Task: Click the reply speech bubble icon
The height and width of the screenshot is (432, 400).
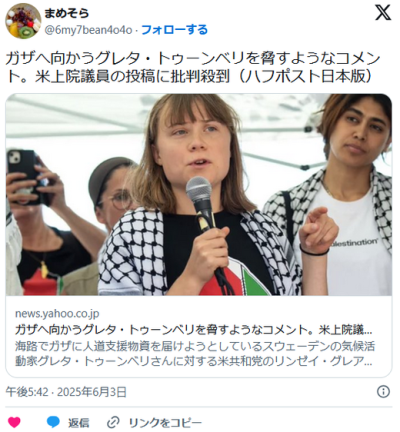Action: coord(53,422)
